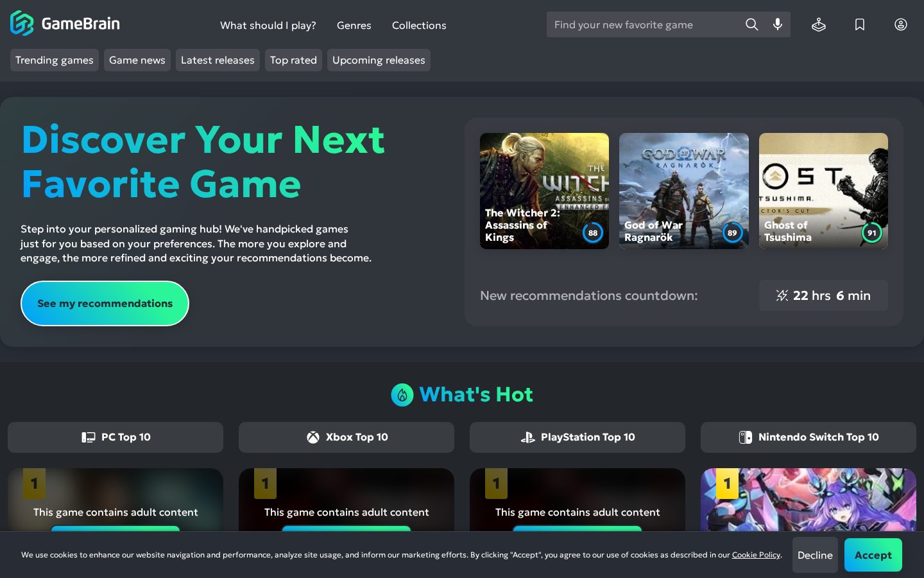This screenshot has height=578, width=924.
Task: Click Ghost of Tsushima score badge 91
Action: (871, 232)
